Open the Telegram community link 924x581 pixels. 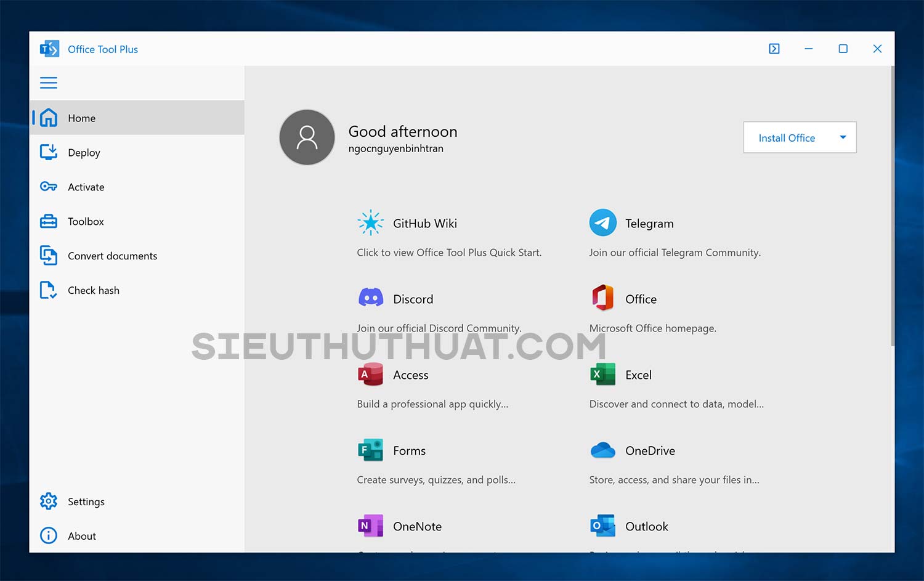(x=649, y=223)
